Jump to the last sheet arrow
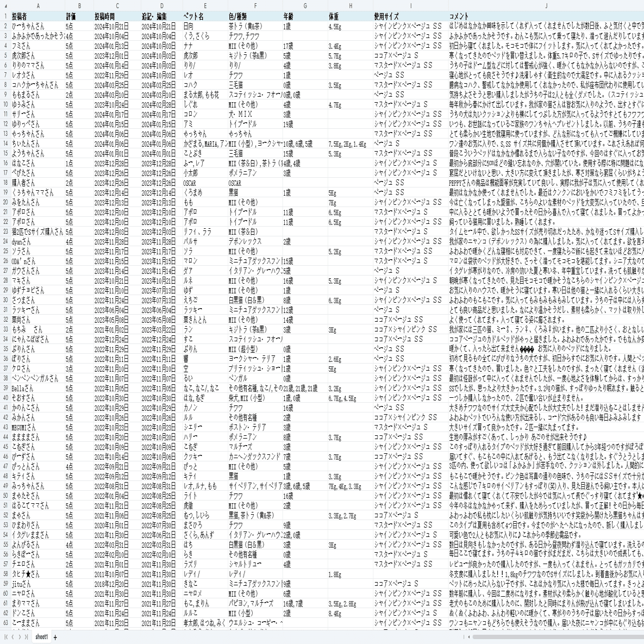Viewport: 644px width, 644px height. (26, 637)
